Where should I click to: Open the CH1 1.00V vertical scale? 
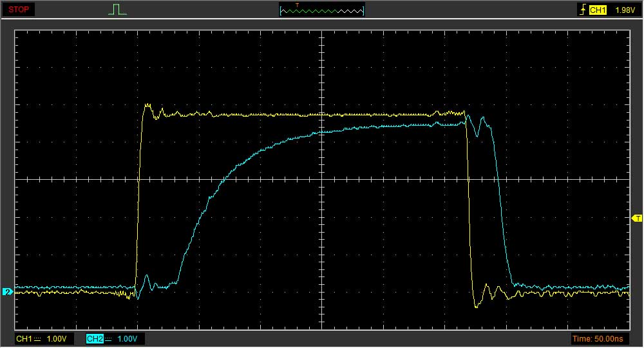[57, 338]
